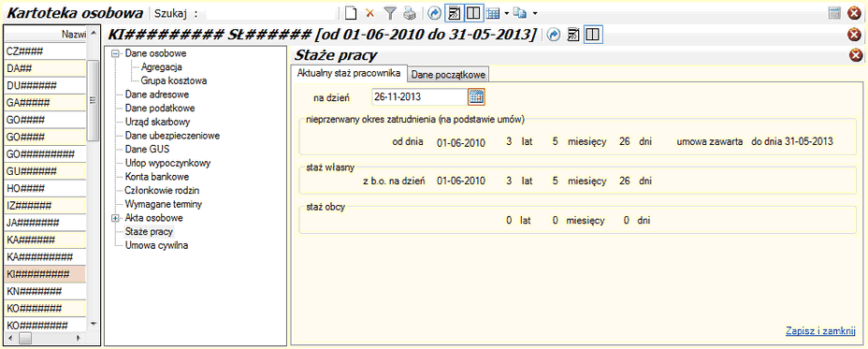
Task: Expand the Akta osobowe tree node
Action: click(x=116, y=218)
